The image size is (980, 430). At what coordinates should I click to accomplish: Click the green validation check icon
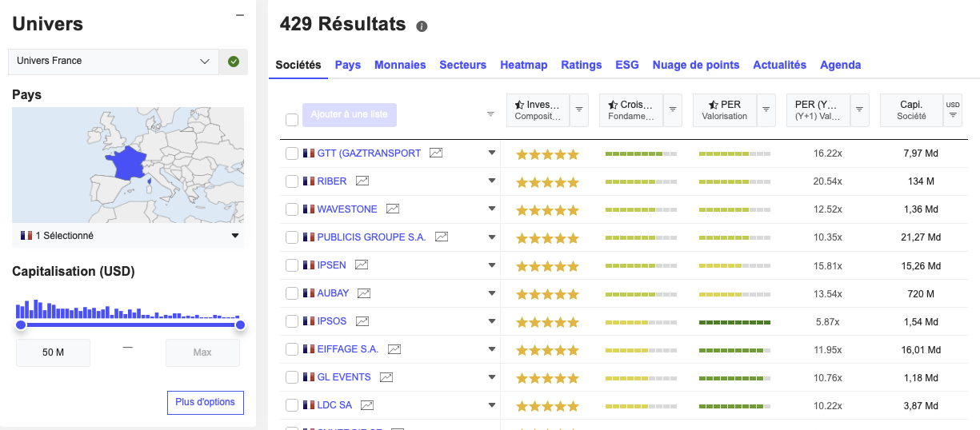coord(234,62)
